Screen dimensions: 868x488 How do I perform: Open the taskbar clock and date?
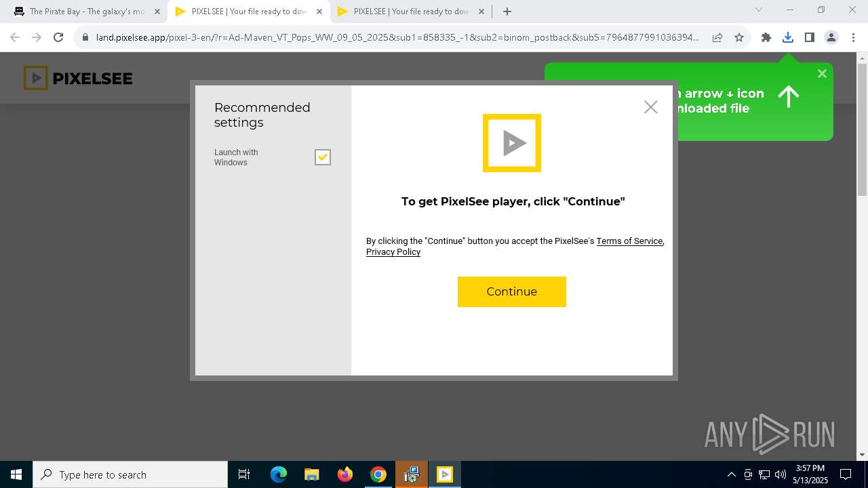point(810,474)
